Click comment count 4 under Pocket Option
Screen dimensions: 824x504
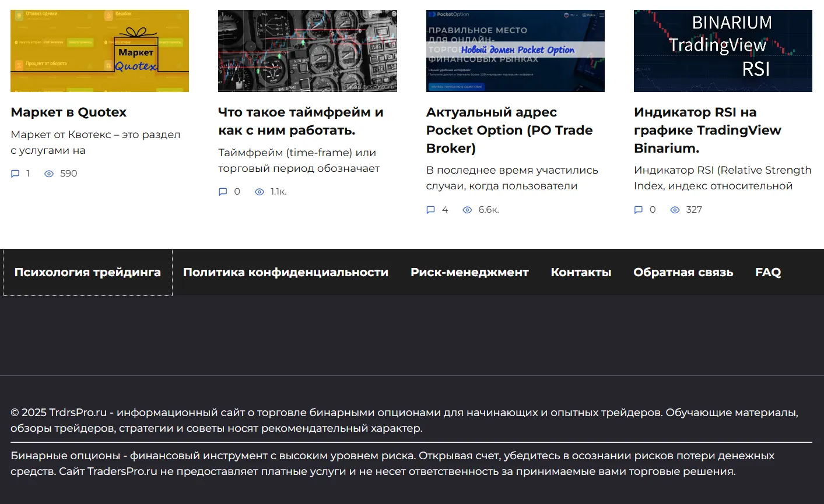pyautogui.click(x=445, y=210)
